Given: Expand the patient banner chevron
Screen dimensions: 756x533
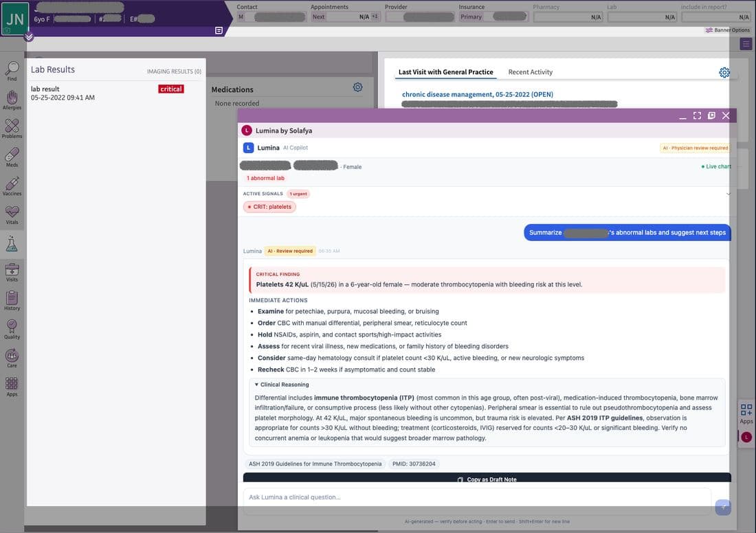Looking at the screenshot, I should tap(29, 36).
